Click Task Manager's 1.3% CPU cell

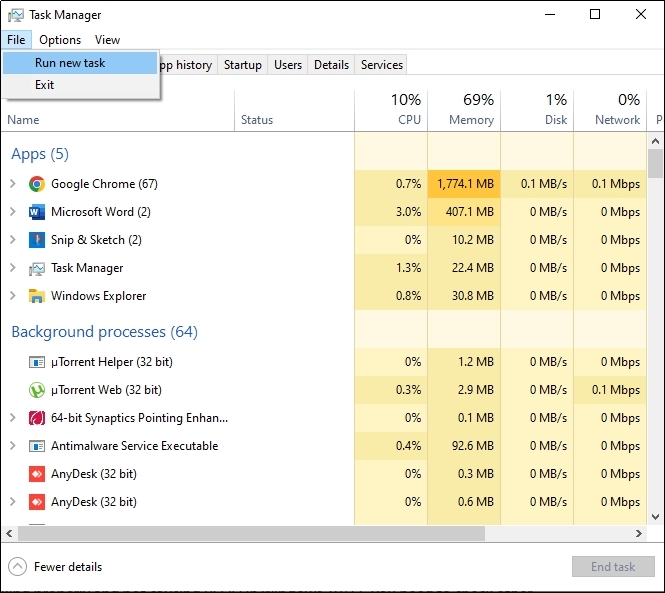391,268
